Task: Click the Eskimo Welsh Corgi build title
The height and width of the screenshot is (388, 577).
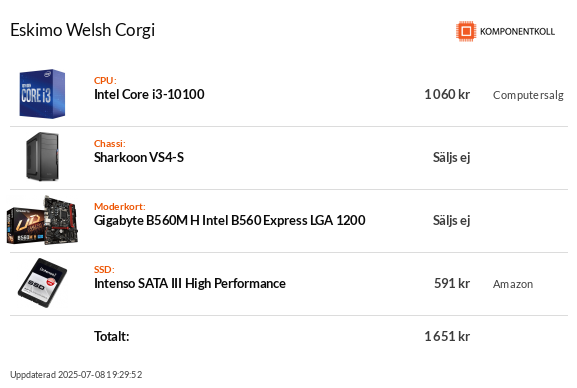Action: click(x=82, y=30)
